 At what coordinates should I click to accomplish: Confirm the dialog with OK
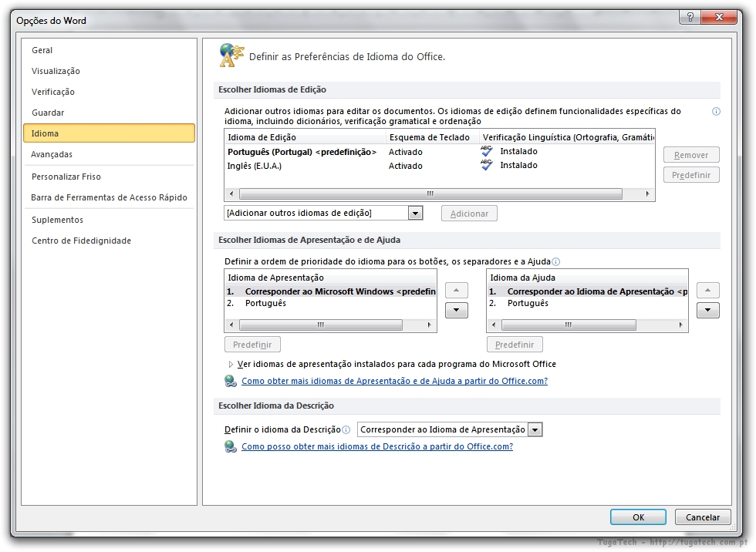639,517
